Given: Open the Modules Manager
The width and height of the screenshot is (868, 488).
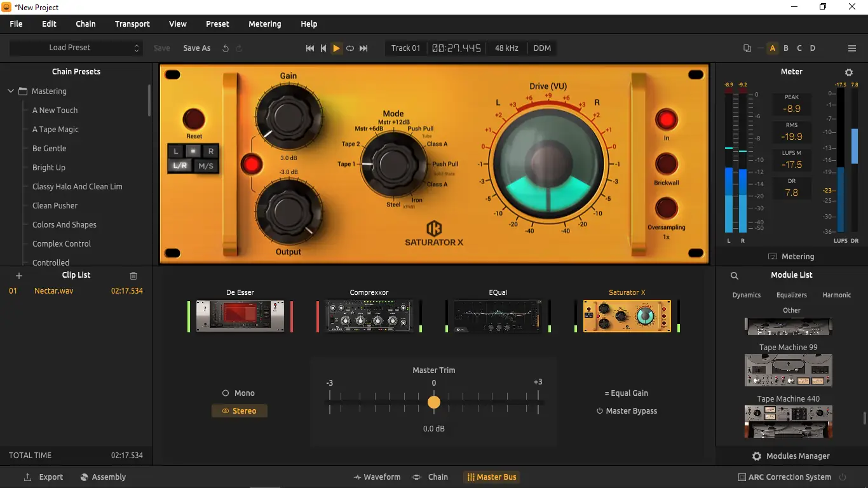Looking at the screenshot, I should click(x=791, y=456).
